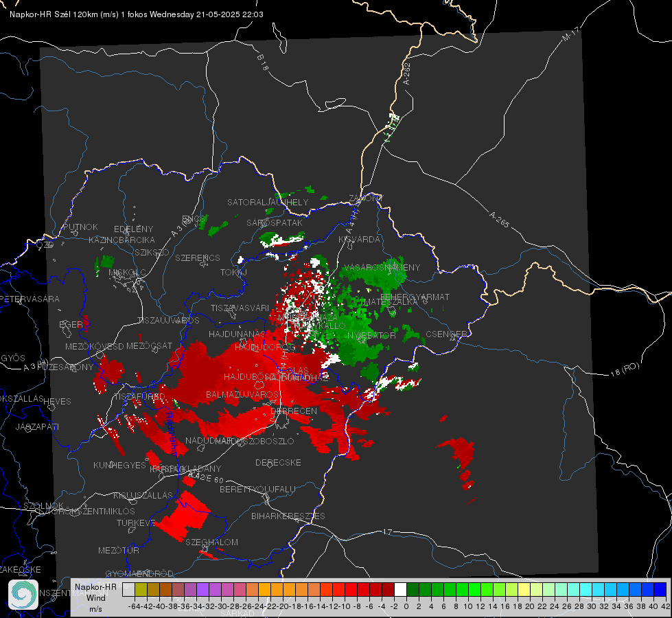The image size is (672, 618).
Task: Click the KISÚJSZÁLLÁS label
Action: click(143, 495)
